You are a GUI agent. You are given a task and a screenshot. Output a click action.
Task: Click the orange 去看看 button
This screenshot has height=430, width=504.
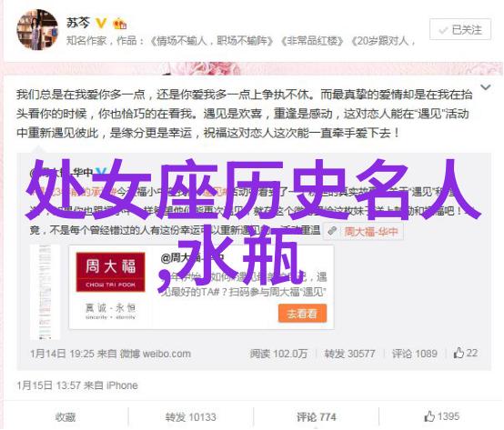click(x=302, y=313)
